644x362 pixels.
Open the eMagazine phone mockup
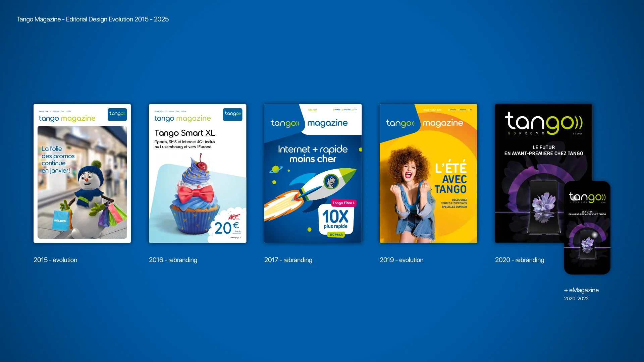587,228
